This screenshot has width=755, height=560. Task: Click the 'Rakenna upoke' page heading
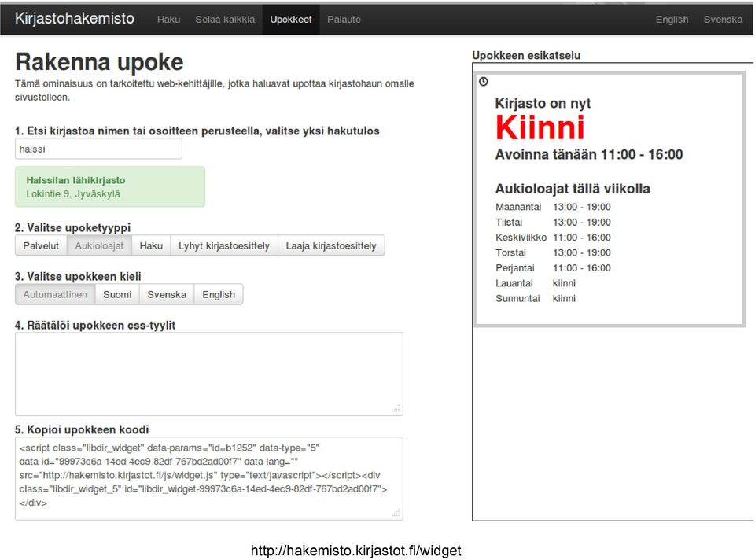click(x=99, y=62)
